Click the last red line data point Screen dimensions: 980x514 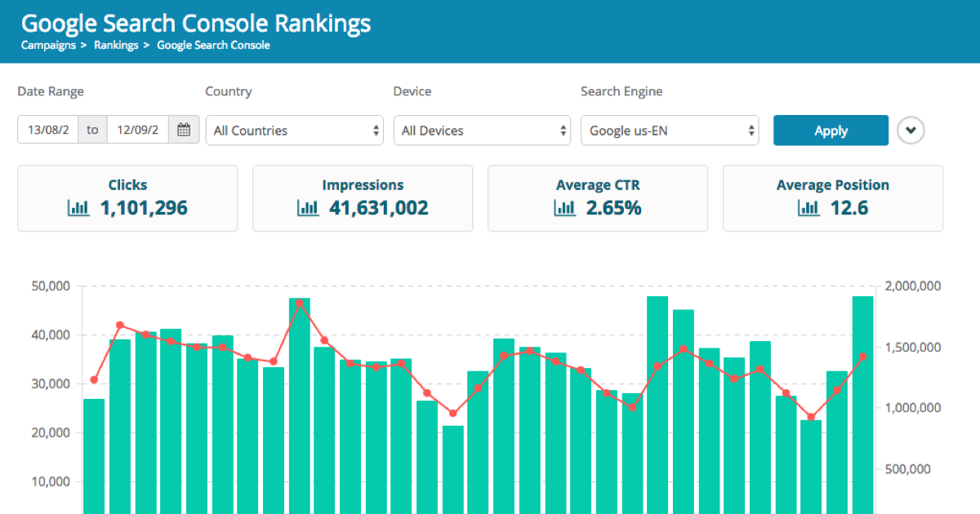click(862, 357)
